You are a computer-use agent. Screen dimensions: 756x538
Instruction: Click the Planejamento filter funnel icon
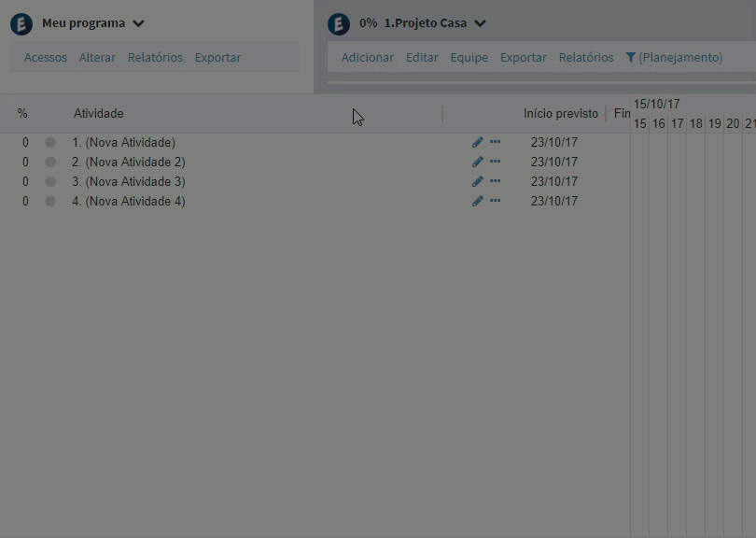click(630, 57)
